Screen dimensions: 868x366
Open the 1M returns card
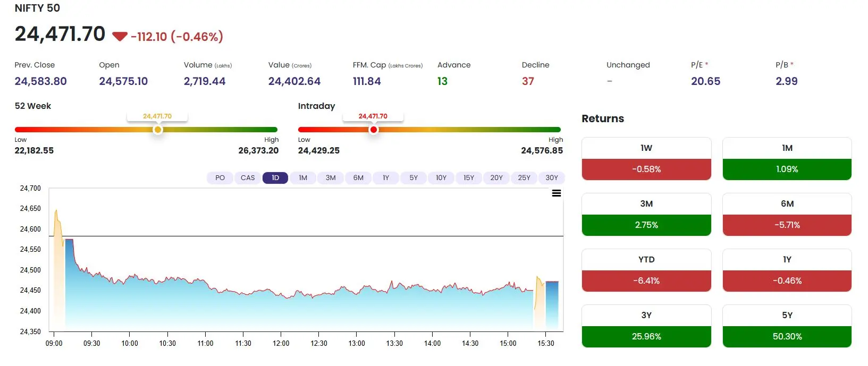point(787,159)
